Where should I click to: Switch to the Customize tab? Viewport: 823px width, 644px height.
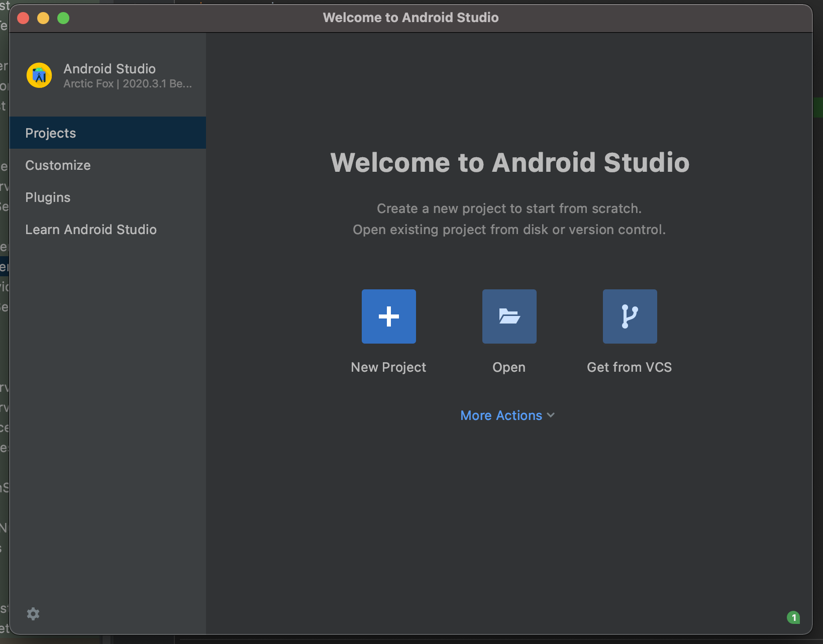[x=108, y=165]
